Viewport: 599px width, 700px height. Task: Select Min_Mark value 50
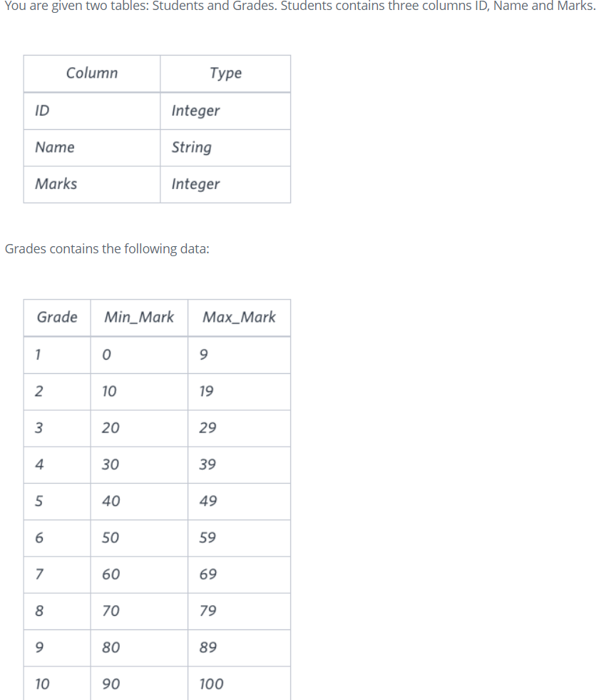[139, 538]
